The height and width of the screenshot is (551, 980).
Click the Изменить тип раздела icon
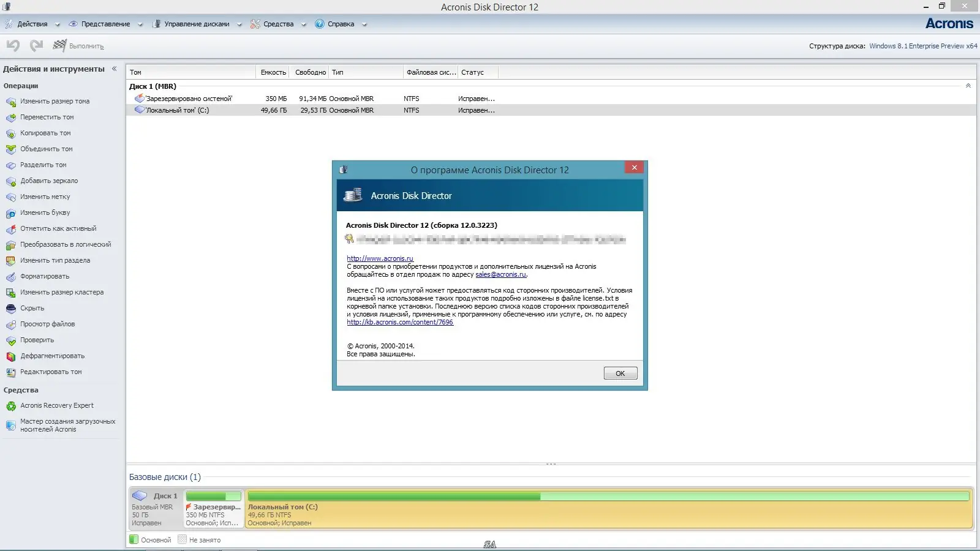click(x=11, y=261)
